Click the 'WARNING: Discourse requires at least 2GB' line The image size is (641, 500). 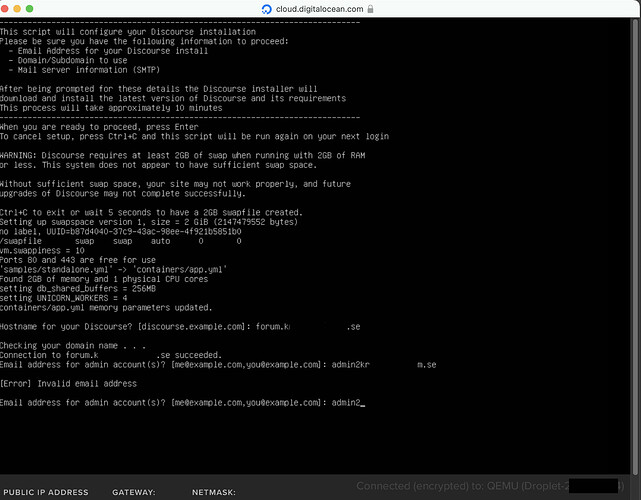coord(182,155)
